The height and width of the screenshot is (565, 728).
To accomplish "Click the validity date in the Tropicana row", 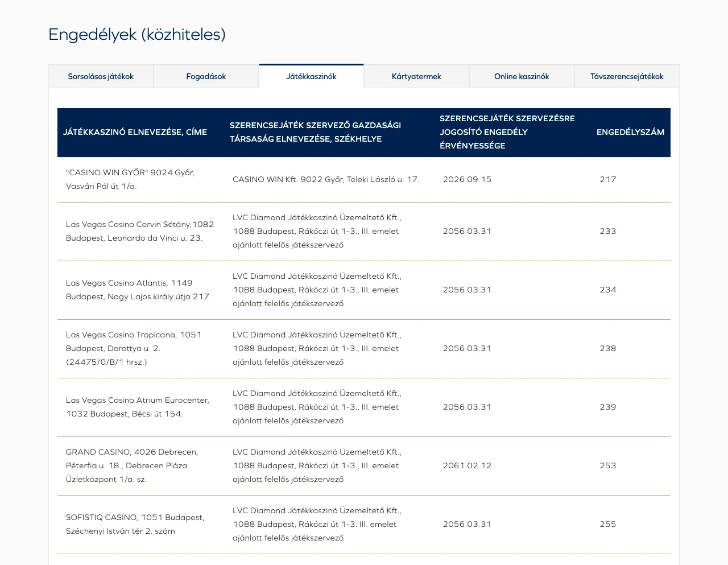I will pyautogui.click(x=467, y=349).
